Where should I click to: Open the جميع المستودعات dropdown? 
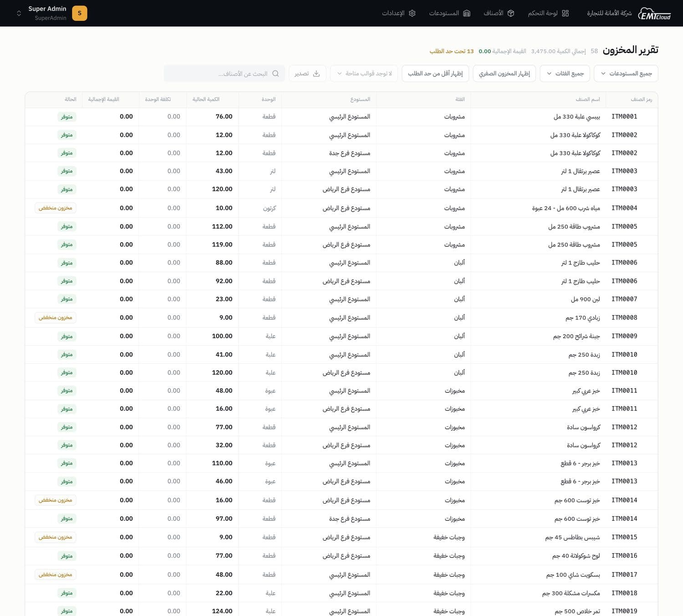coord(626,73)
